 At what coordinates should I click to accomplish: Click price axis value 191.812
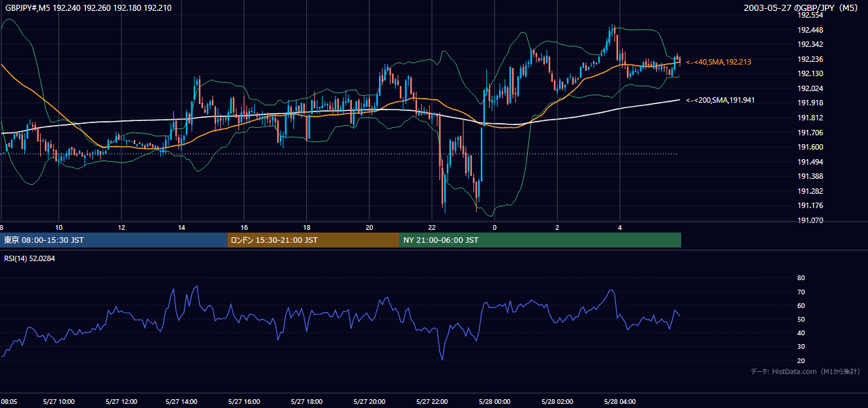[811, 118]
